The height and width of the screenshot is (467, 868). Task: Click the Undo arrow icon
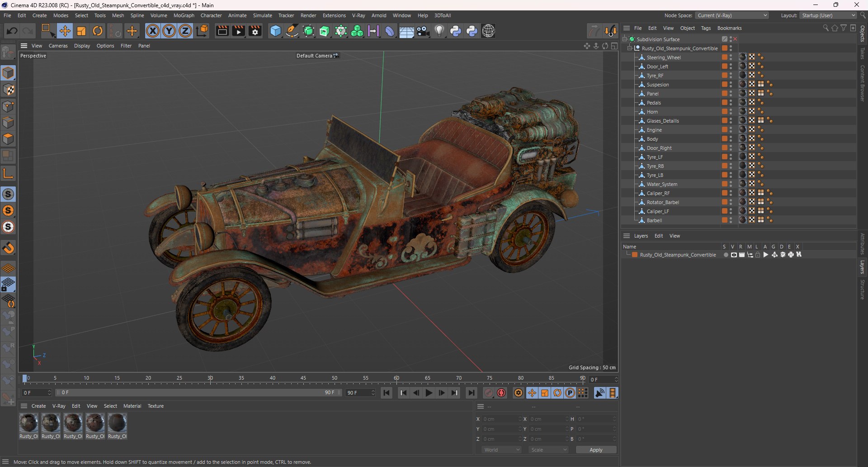12,31
